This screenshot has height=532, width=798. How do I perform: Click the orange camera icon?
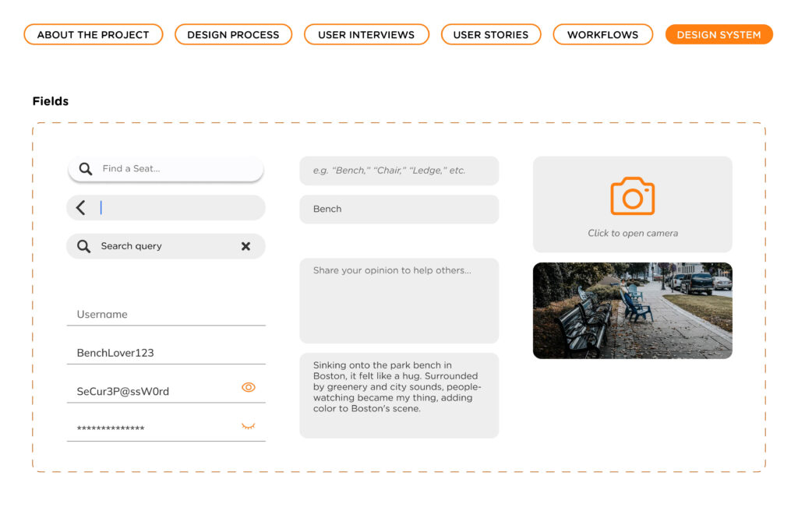[633, 196]
